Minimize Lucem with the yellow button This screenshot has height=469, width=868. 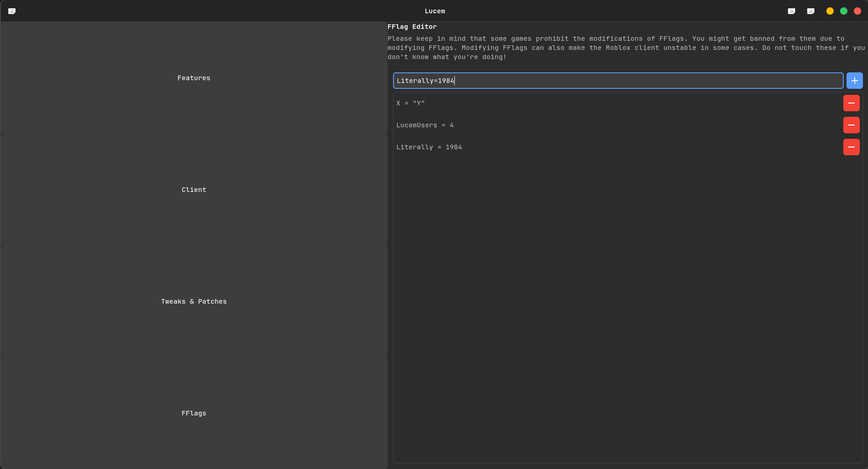tap(830, 11)
